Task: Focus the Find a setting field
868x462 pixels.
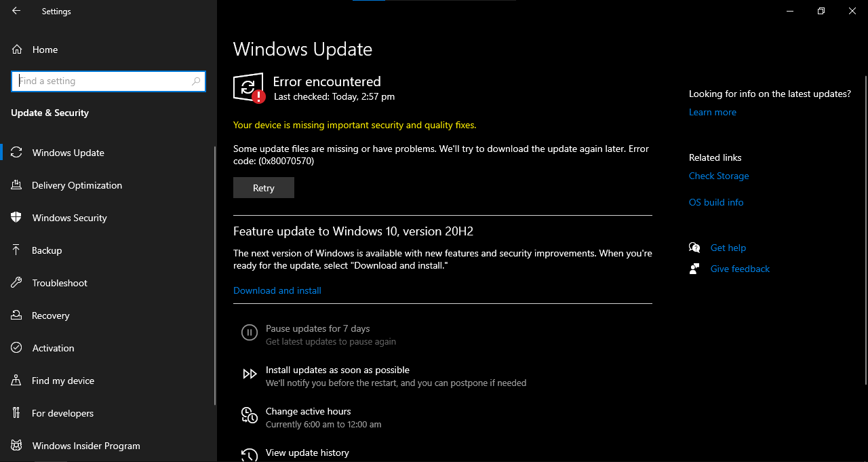Action: click(108, 81)
